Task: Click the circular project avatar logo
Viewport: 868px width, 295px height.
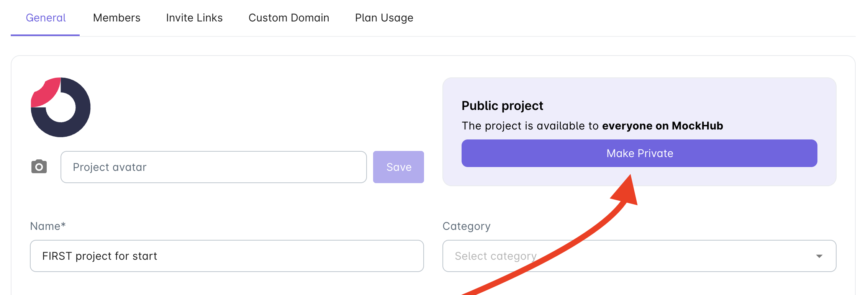Action: [x=61, y=107]
